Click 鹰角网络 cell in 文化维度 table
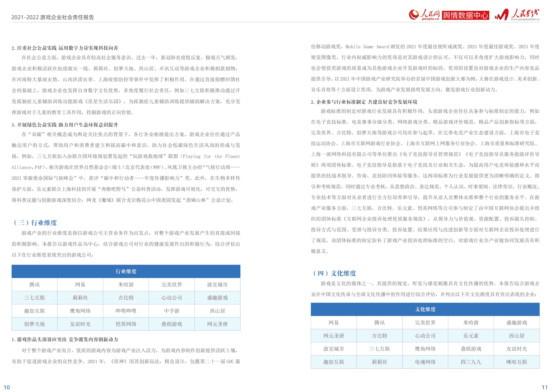Screen dimensions: 553x392 (425, 349)
